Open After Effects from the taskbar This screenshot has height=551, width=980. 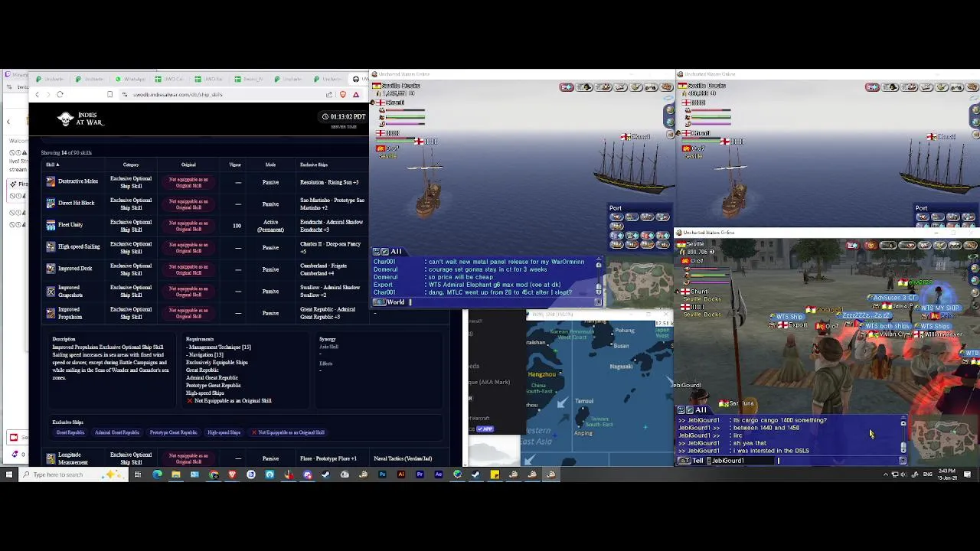click(x=438, y=474)
